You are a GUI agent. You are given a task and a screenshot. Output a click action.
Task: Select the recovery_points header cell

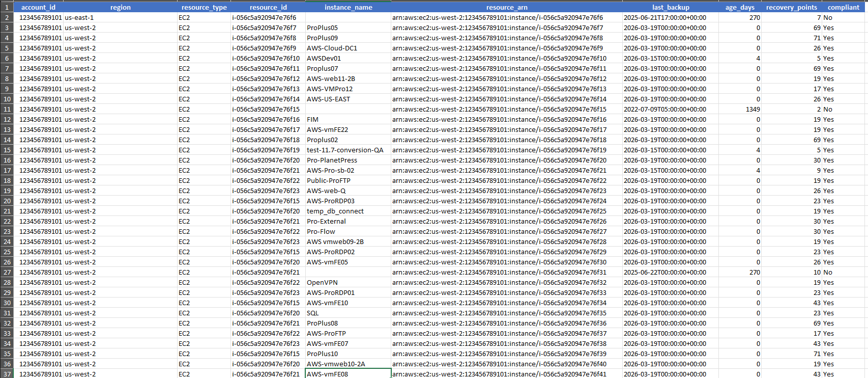point(791,7)
